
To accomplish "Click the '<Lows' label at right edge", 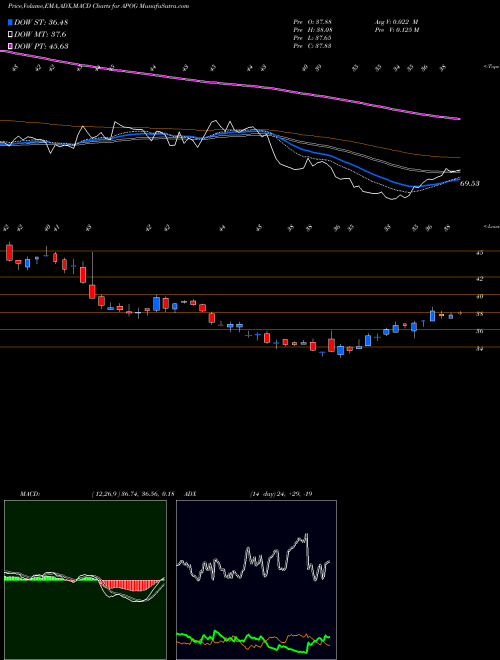I will click(491, 226).
